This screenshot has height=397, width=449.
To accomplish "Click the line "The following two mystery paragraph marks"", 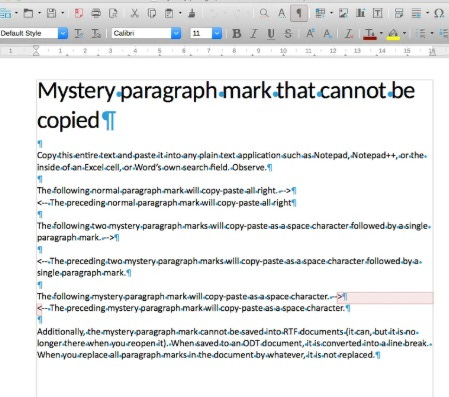I will 234,226.
